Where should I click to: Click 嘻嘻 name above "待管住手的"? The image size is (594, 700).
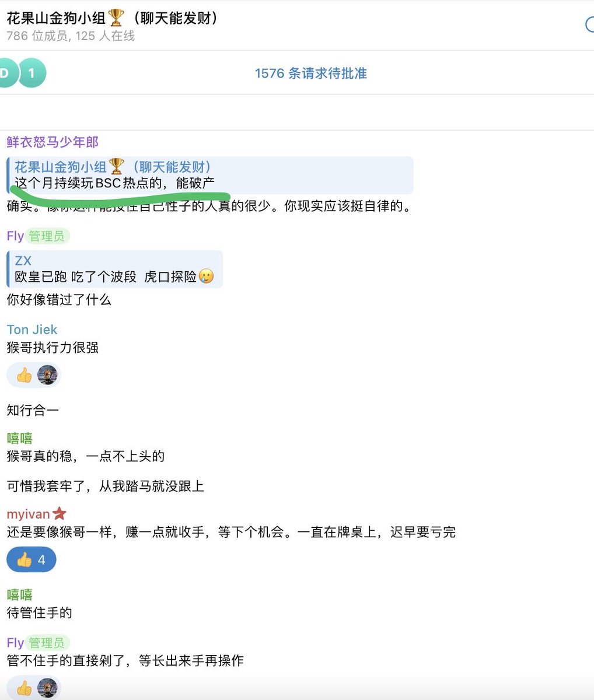pyautogui.click(x=19, y=594)
